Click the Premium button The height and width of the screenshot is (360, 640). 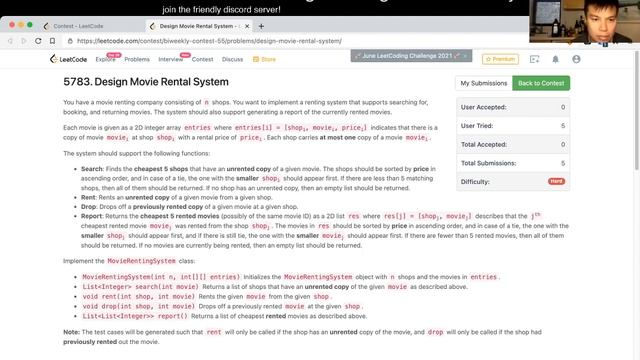[x=500, y=59]
